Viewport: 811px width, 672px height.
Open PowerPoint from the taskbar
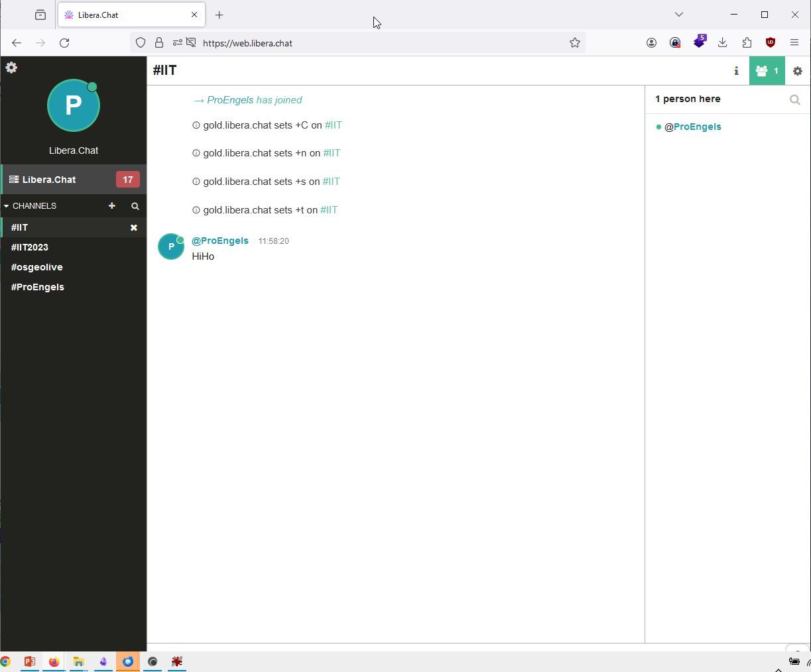coord(29,661)
